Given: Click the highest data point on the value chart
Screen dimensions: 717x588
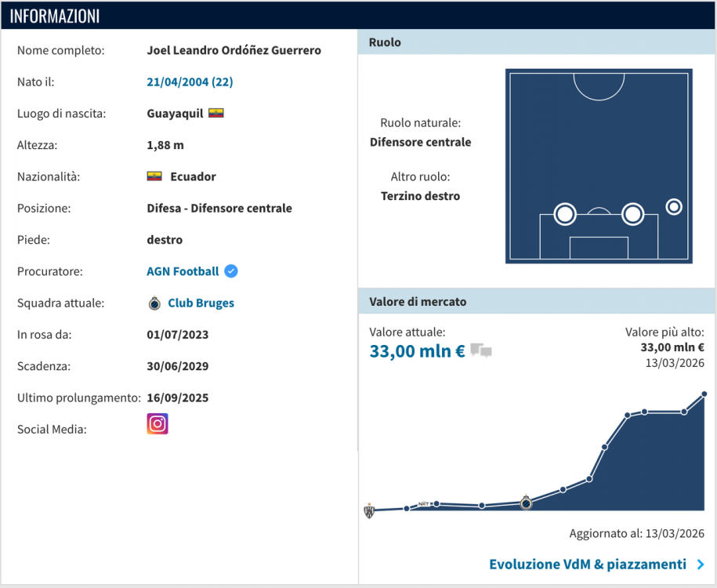Looking at the screenshot, I should [703, 392].
